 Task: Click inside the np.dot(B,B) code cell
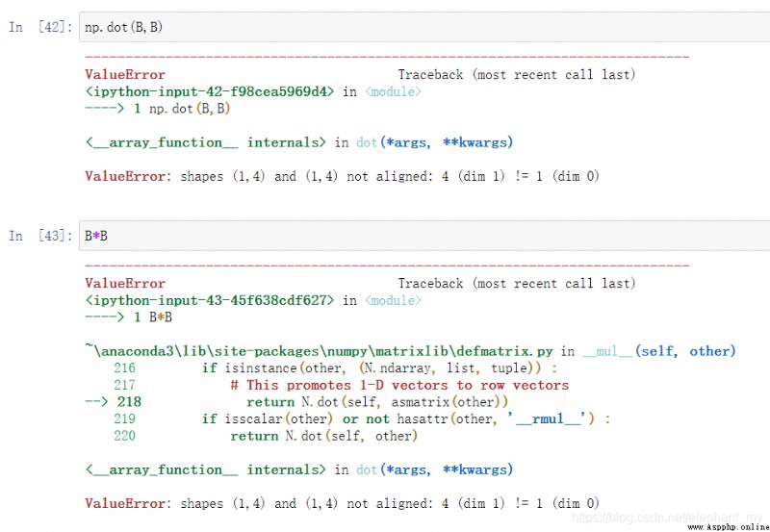tap(424, 27)
